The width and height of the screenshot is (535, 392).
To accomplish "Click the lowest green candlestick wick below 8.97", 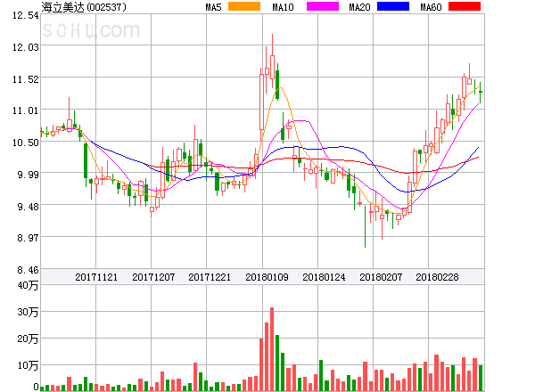I will (365, 226).
